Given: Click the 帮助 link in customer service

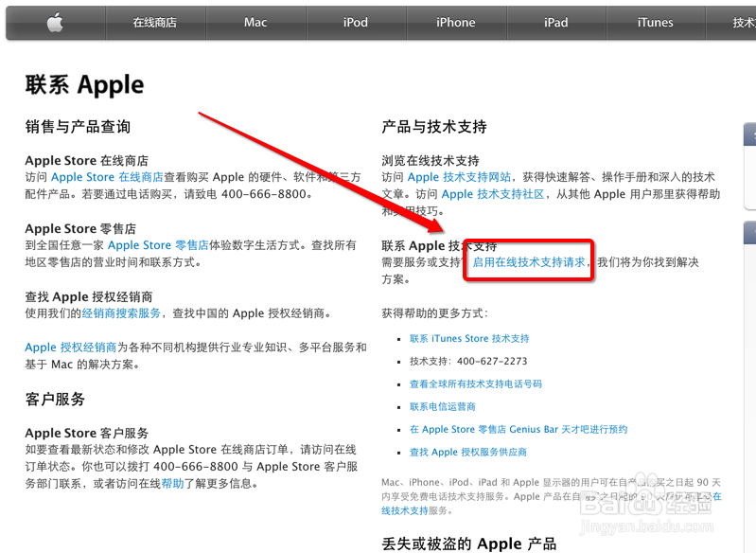Looking at the screenshot, I should click(172, 484).
